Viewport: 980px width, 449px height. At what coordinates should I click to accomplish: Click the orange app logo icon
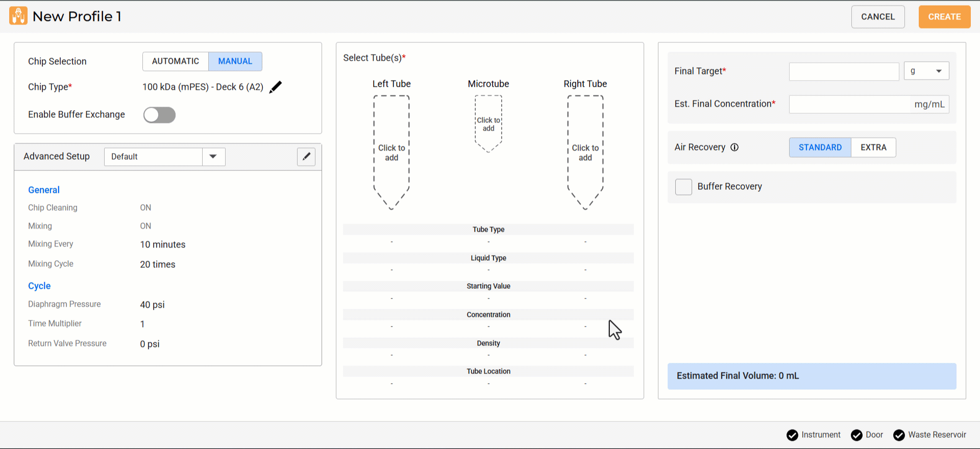coord(18,16)
